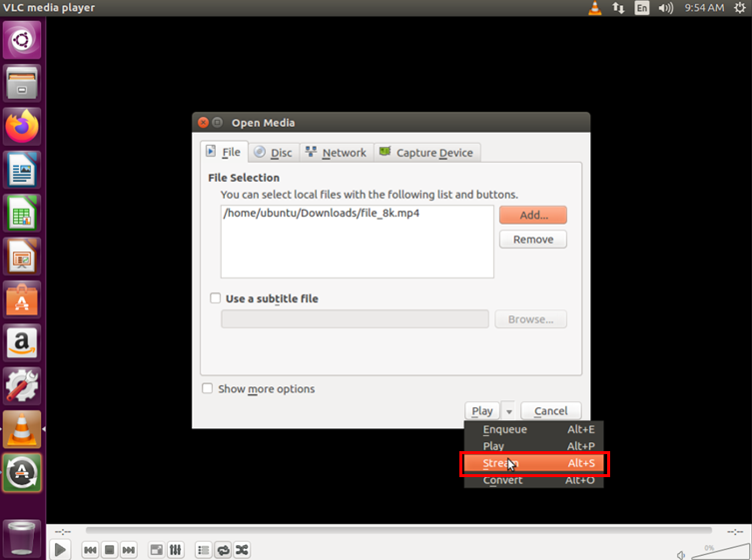Screen dimensions: 752x560
Task: Skip to previous media in playlist
Action: [x=90, y=549]
